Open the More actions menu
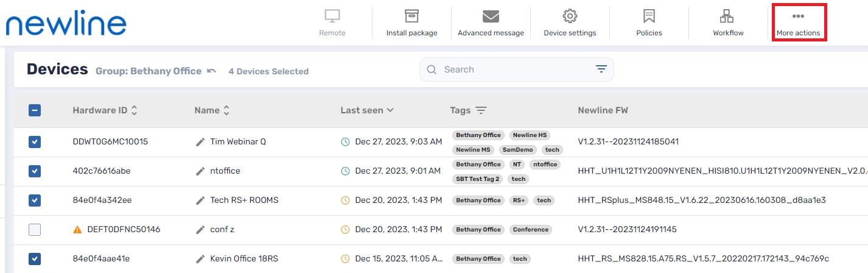This screenshot has height=273, width=868. point(798,23)
